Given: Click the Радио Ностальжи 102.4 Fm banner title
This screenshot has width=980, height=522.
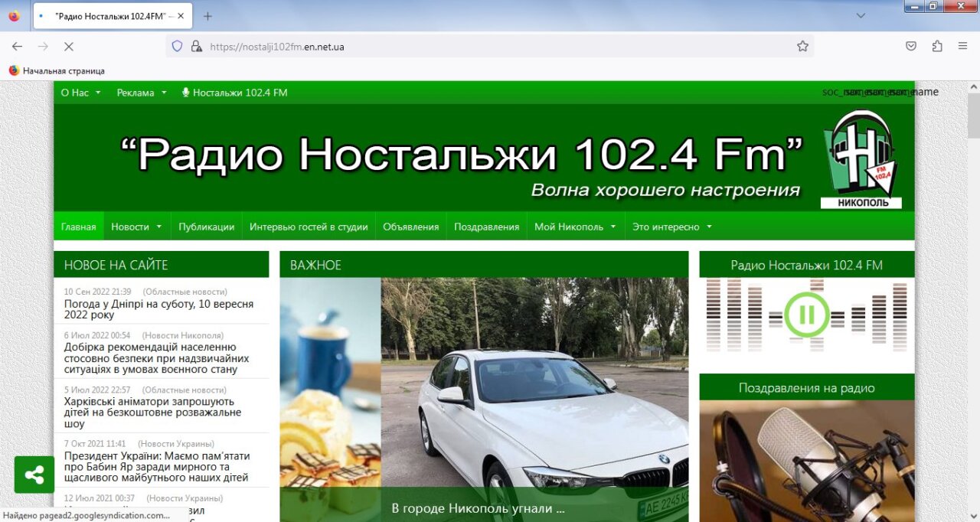Looking at the screenshot, I should (462, 154).
